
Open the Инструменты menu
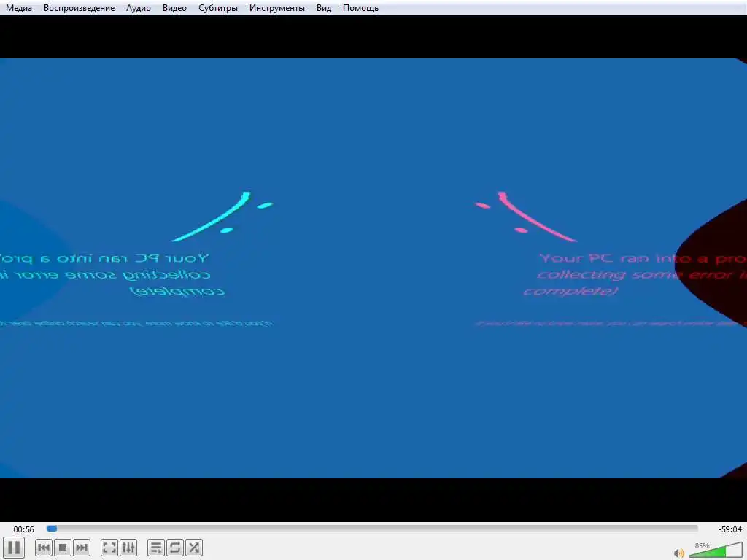(276, 8)
